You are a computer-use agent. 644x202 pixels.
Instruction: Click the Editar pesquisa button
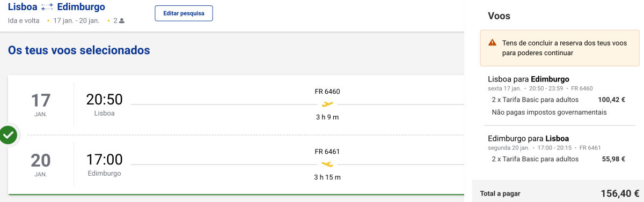click(x=184, y=13)
